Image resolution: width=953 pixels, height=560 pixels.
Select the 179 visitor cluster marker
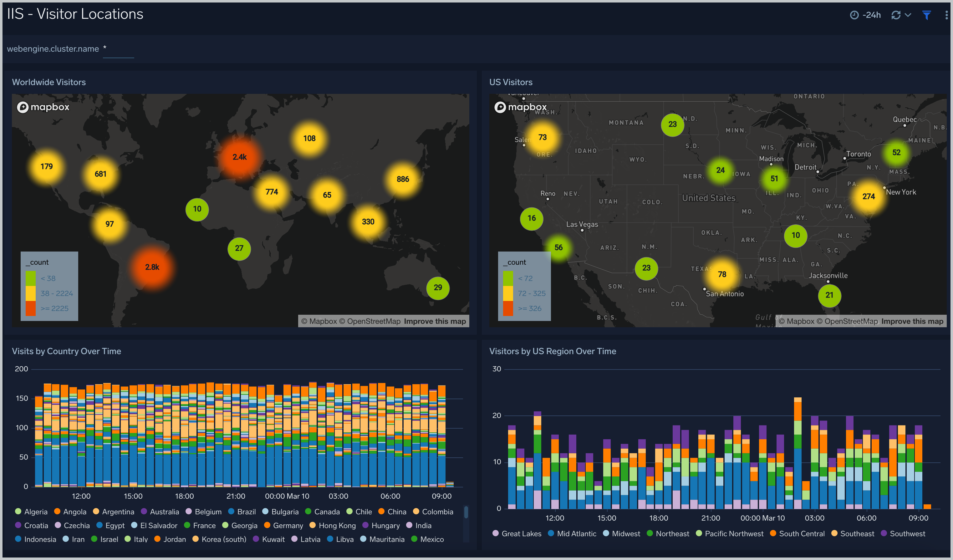(x=47, y=166)
